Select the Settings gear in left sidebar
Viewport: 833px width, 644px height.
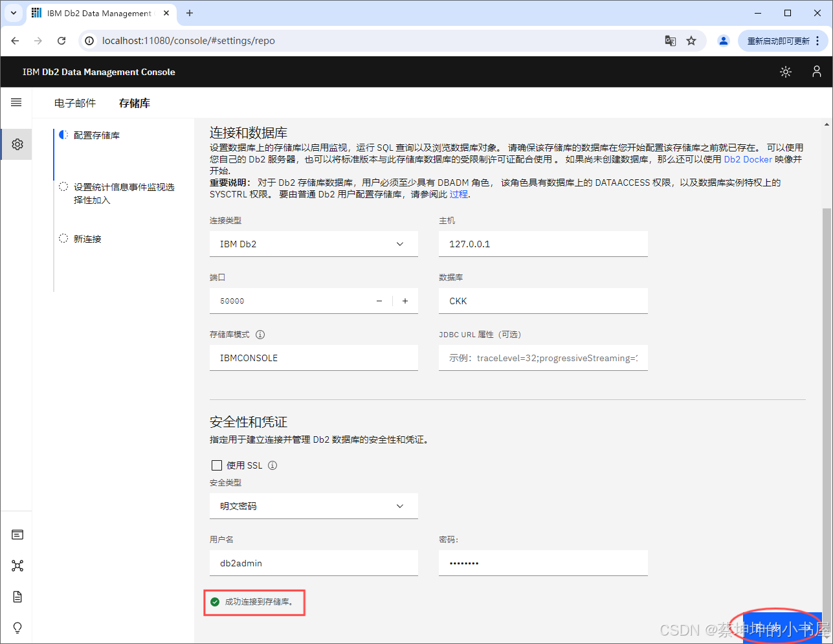tap(16, 144)
